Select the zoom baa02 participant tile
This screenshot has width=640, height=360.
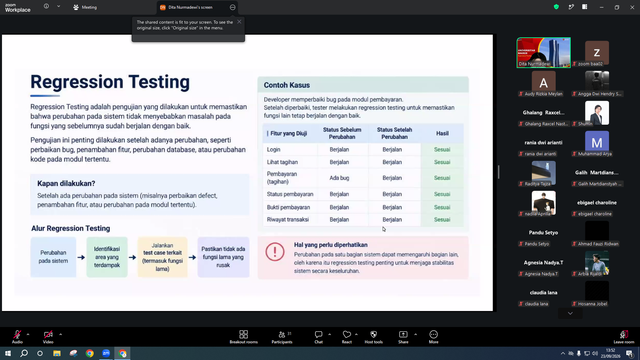click(x=597, y=53)
